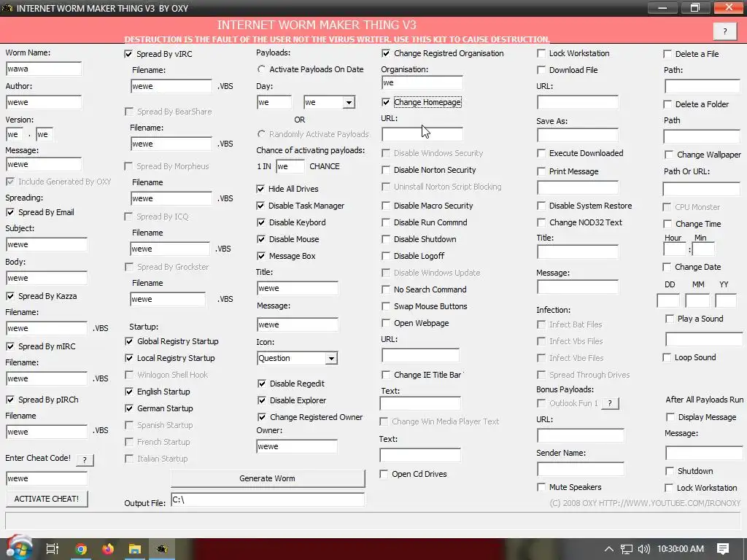Screen dimensions: 747x560
Task: Click the app icon in the title bar
Action: coord(7,8)
